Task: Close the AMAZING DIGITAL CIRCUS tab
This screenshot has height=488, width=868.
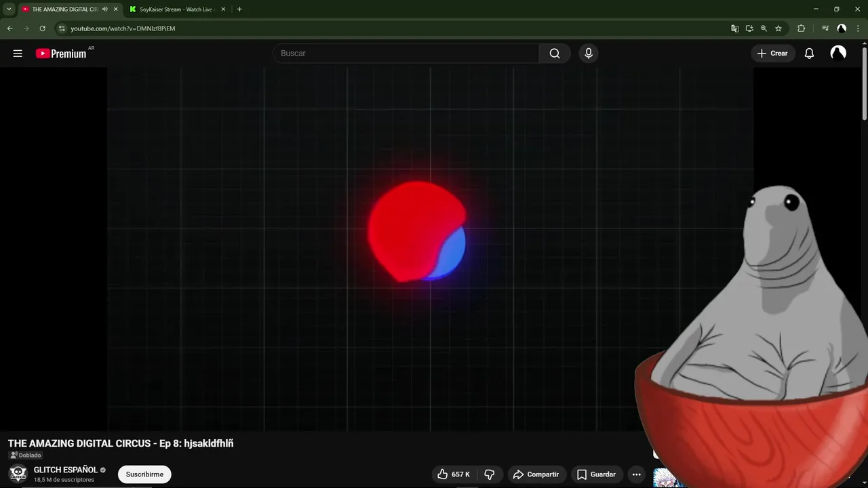Action: [115, 9]
